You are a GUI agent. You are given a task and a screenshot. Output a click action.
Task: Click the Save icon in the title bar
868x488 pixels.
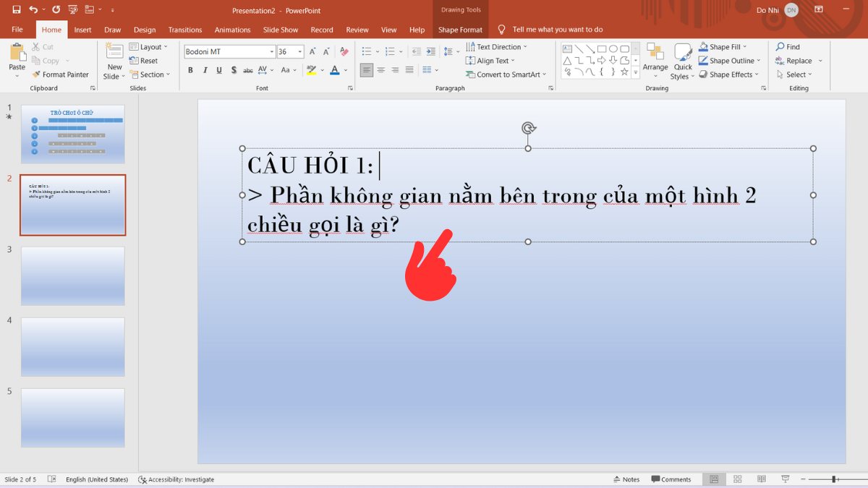tap(17, 10)
